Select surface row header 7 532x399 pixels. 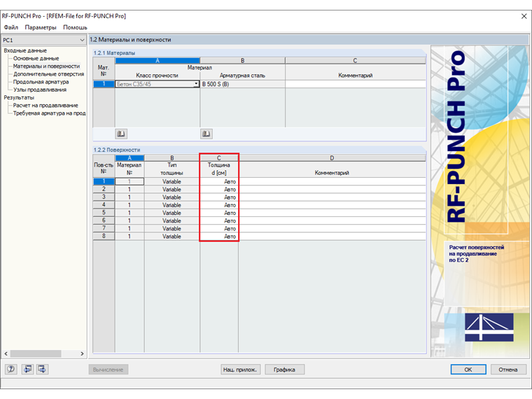(104, 228)
